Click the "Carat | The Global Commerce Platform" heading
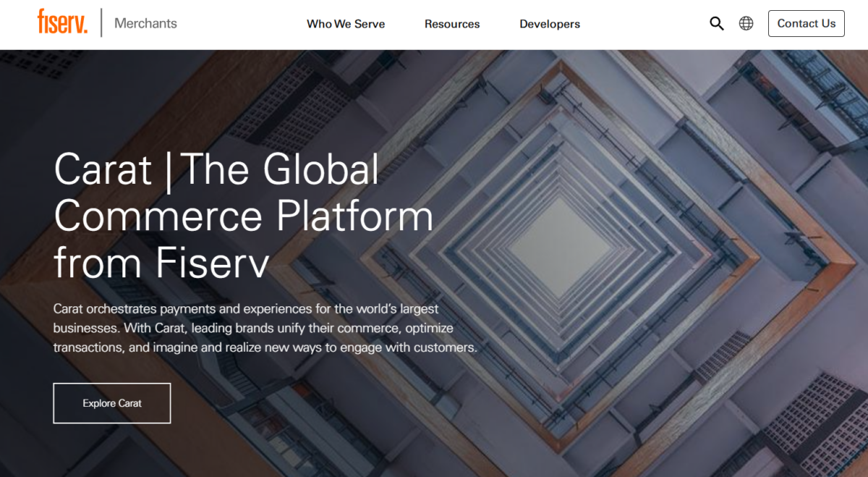The image size is (868, 477). click(244, 216)
